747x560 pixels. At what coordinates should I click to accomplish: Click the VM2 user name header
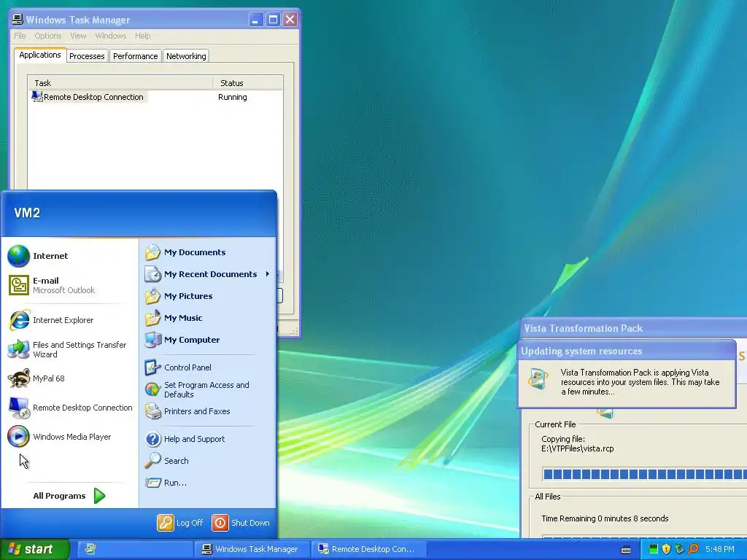coord(27,213)
